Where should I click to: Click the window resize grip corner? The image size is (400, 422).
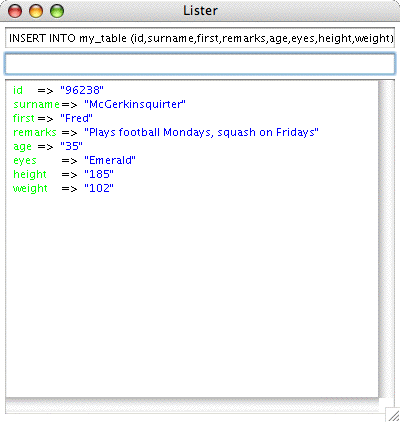click(392, 414)
